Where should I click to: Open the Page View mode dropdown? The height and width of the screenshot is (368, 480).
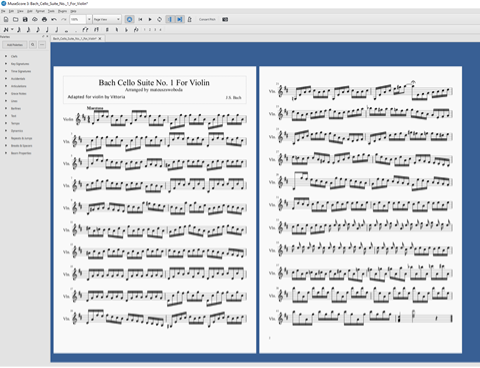tap(107, 19)
